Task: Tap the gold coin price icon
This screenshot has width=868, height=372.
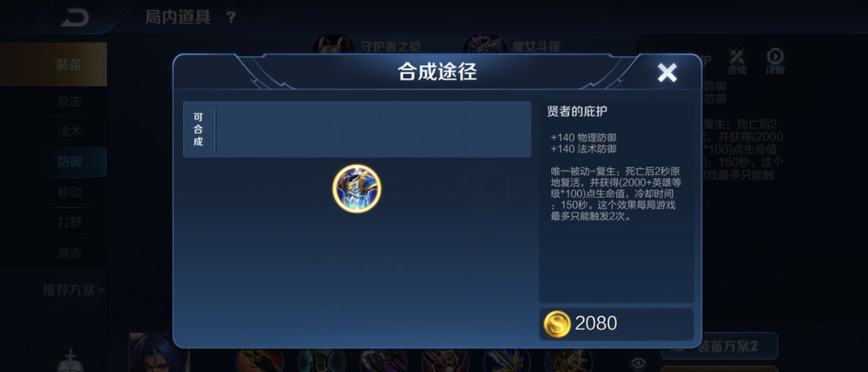Action: [x=556, y=324]
